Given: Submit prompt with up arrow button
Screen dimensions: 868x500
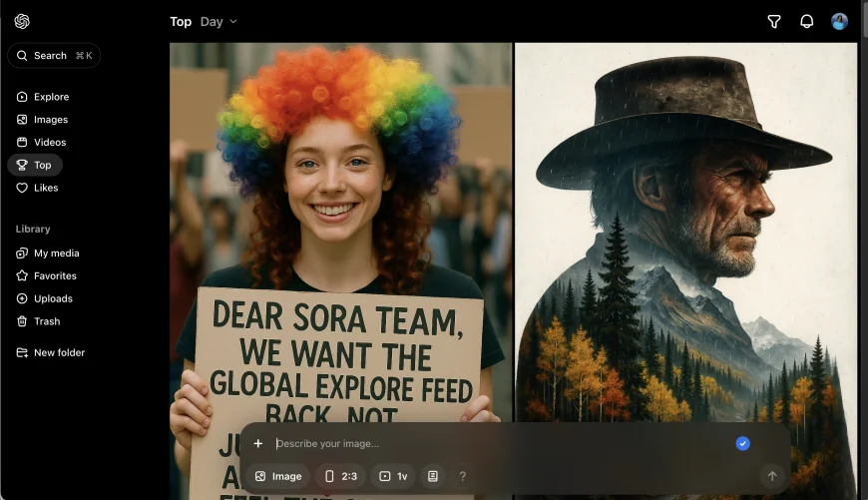Looking at the screenshot, I should pos(772,476).
